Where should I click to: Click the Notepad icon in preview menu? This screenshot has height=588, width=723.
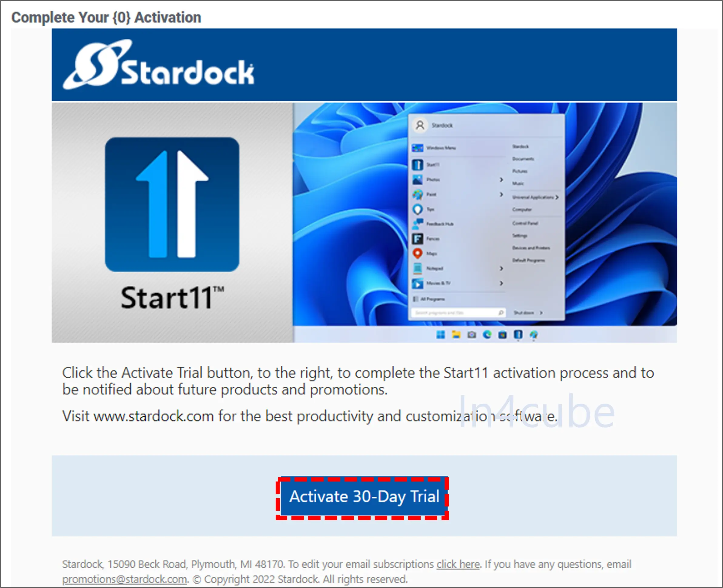[x=418, y=268]
